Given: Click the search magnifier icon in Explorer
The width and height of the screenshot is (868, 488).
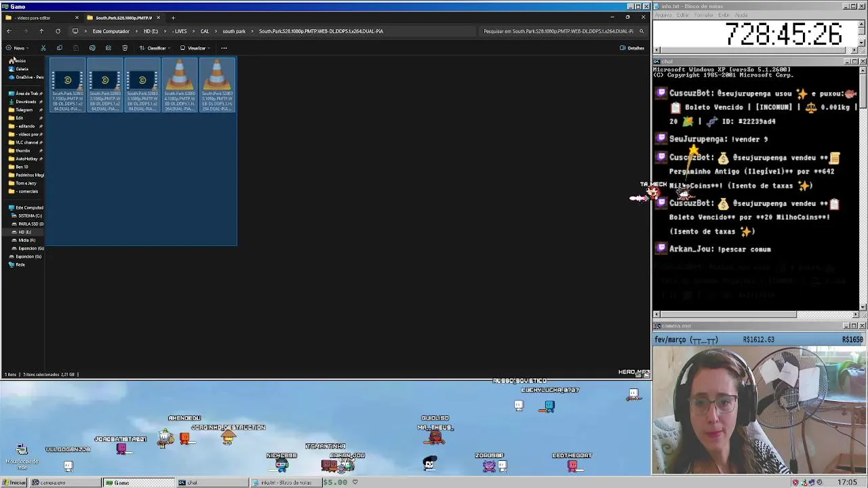Looking at the screenshot, I should tap(642, 31).
